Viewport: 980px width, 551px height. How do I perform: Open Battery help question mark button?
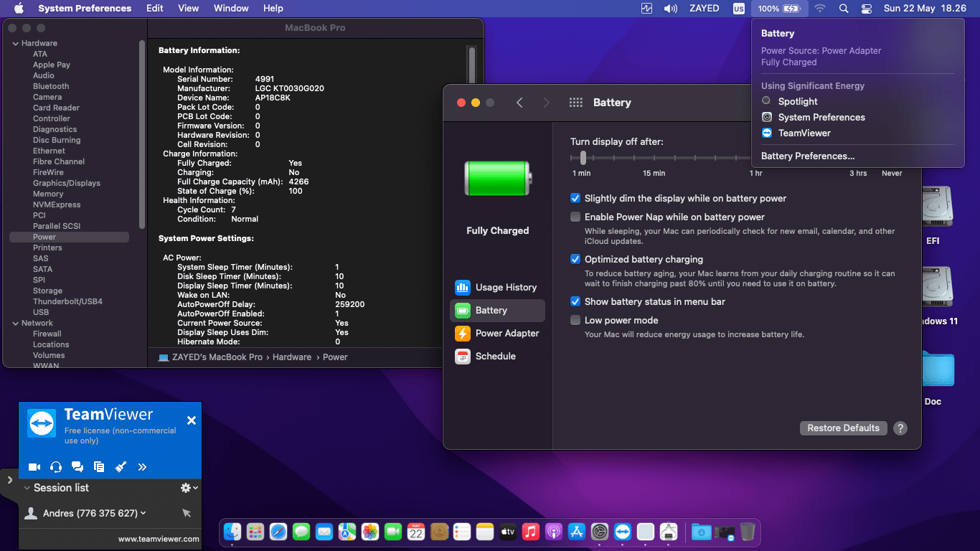point(900,428)
